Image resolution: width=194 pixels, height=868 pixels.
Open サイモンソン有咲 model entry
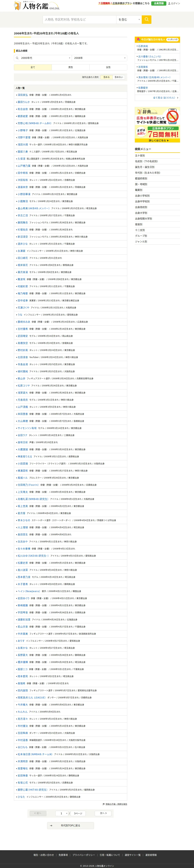27,428
